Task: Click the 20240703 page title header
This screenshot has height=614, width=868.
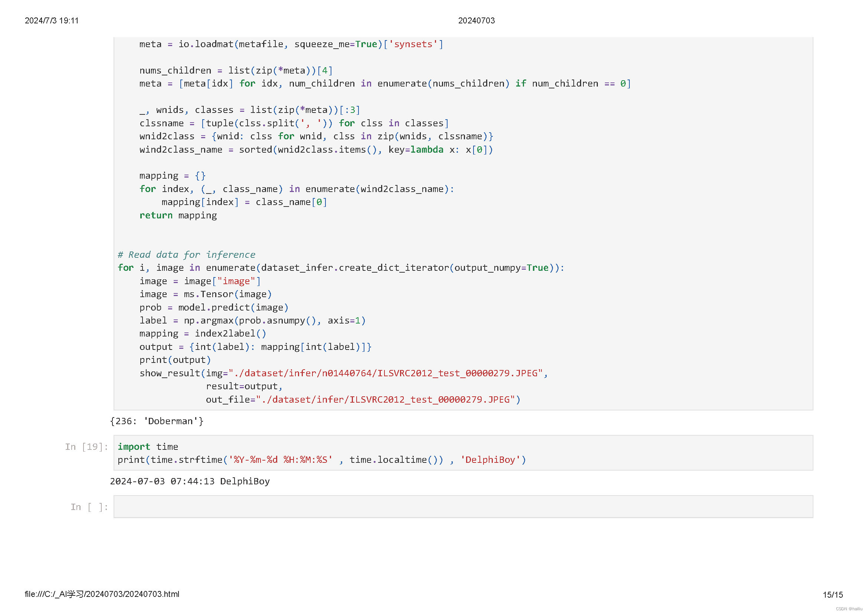Action: click(476, 20)
